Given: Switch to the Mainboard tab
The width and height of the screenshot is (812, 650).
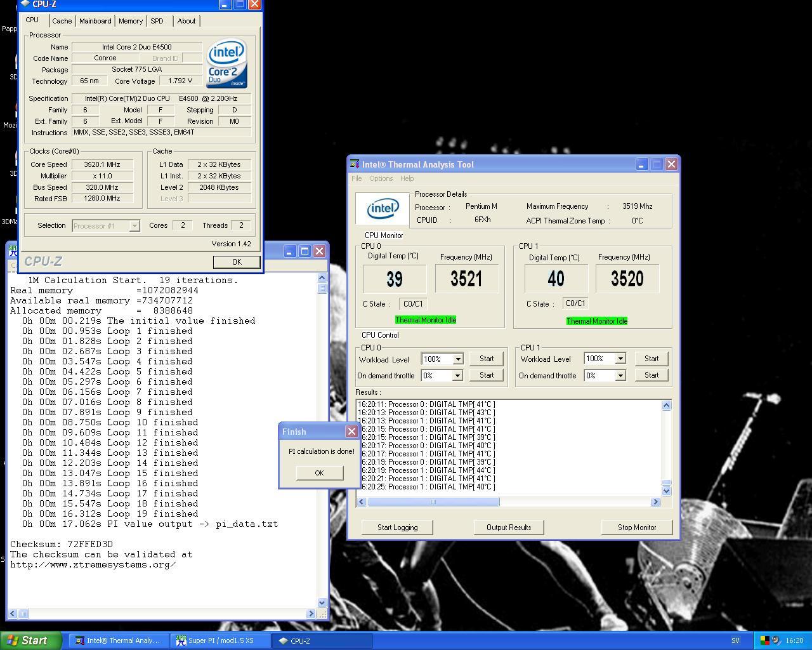Looking at the screenshot, I should [x=95, y=21].
